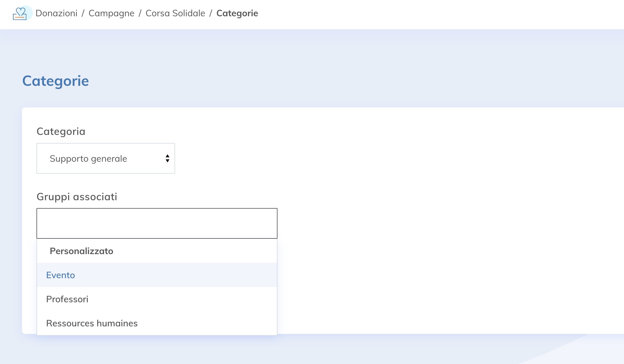Open the Categoria dropdown showing Supporto generale
Viewport: 624px width, 364px height.
(105, 158)
